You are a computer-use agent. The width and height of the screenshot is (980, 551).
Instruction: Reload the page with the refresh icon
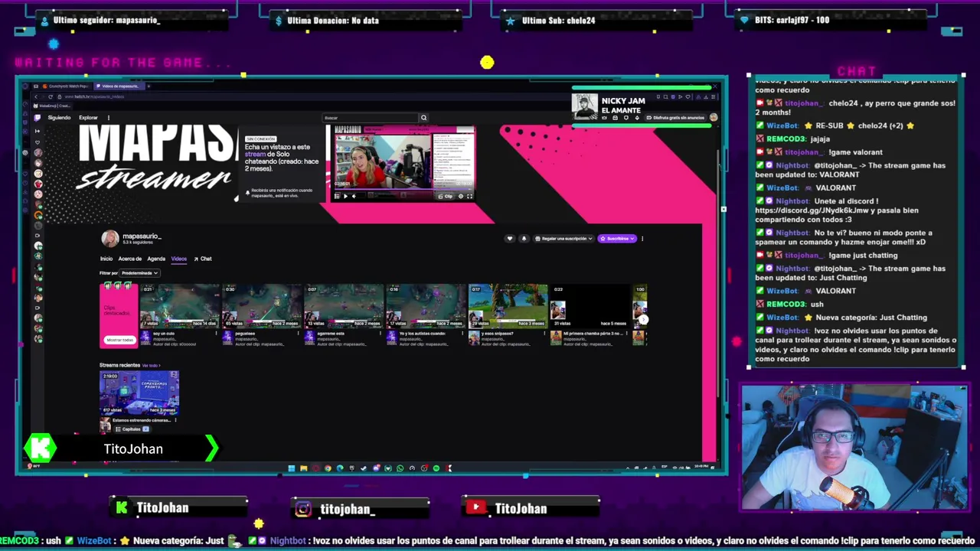(51, 96)
